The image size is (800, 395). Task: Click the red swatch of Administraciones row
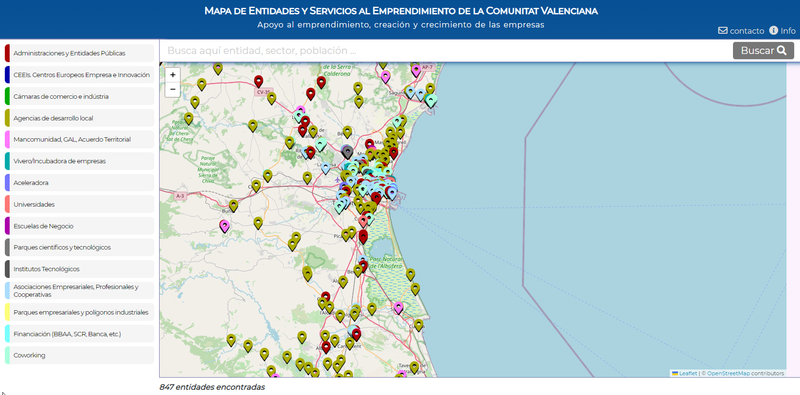(x=7, y=53)
